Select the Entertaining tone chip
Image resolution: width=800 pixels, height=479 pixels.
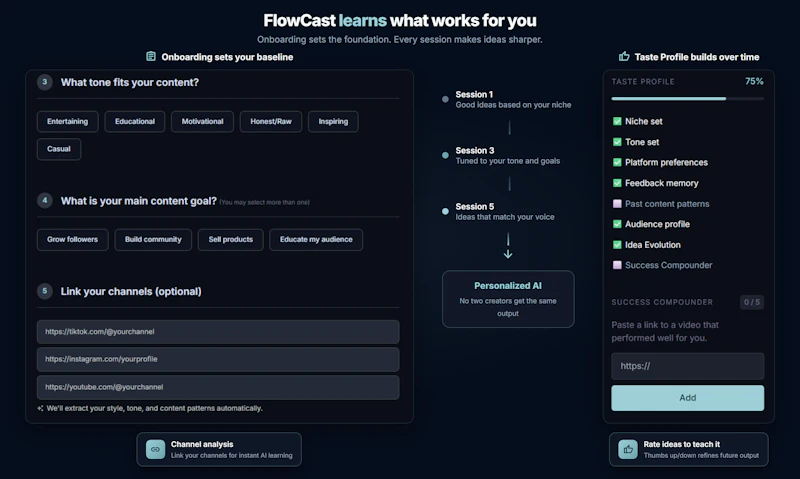(67, 121)
